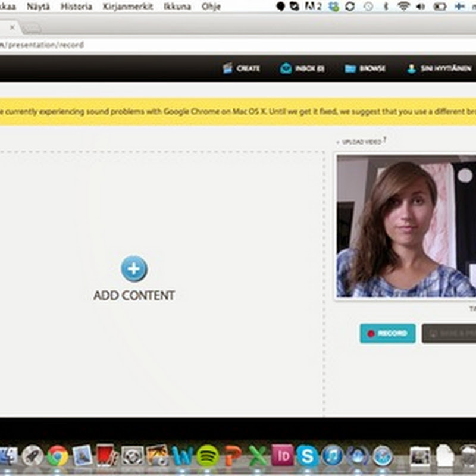
Task: Start recording with the RECORD button
Action: [388, 333]
